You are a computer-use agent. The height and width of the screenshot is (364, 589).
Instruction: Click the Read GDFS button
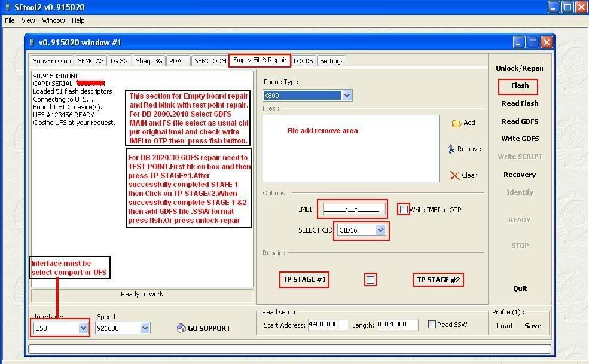pyautogui.click(x=520, y=121)
